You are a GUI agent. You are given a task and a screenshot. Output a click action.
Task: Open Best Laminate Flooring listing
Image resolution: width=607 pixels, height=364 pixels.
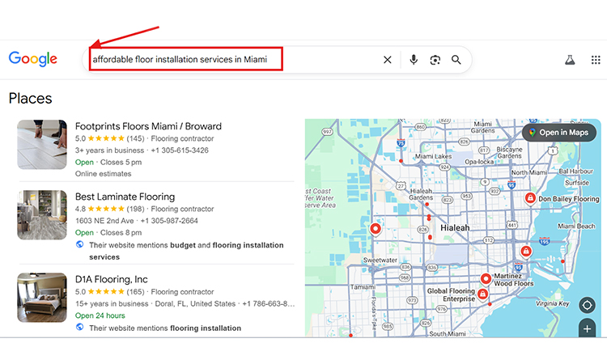(125, 197)
